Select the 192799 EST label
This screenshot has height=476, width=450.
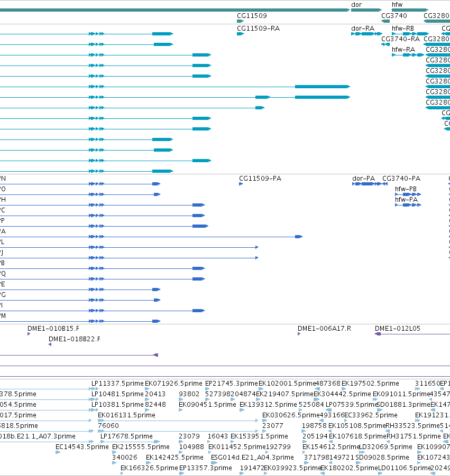tap(279, 447)
